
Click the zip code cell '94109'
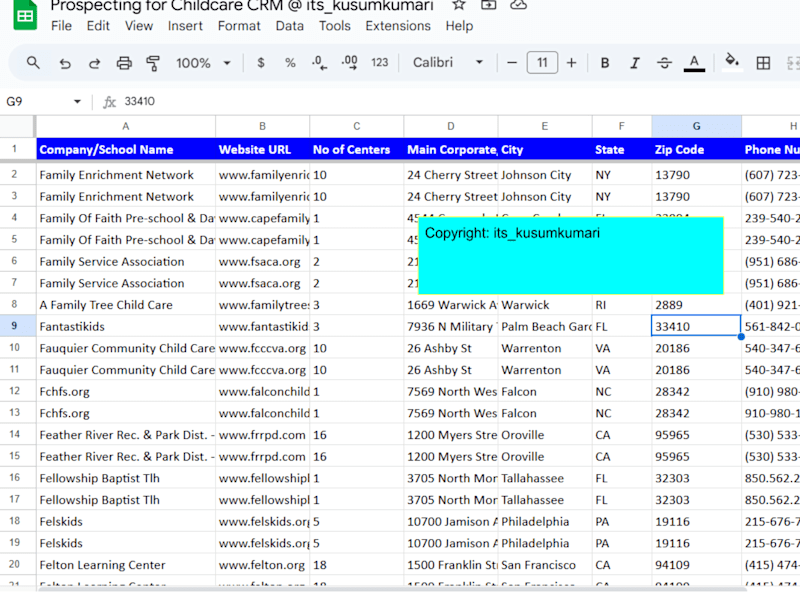point(696,565)
